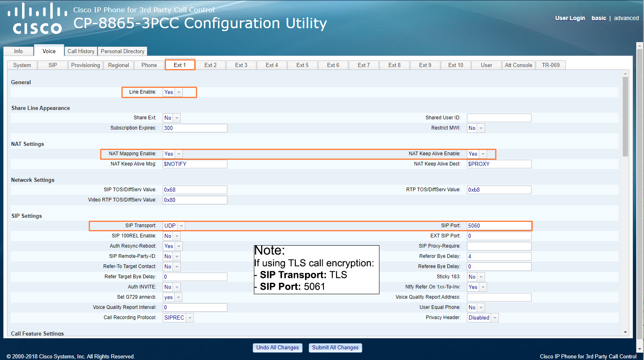The image size is (644, 360).
Task: Select the Ext 8 sub-tab
Action: pyautogui.click(x=395, y=65)
